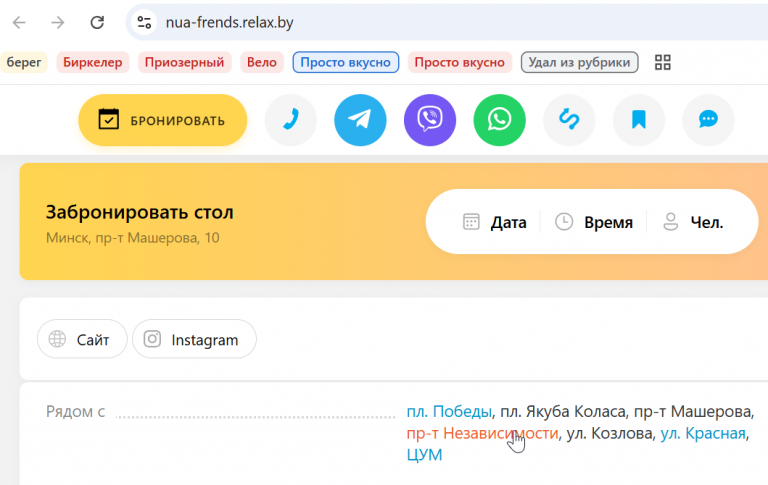Open the grid of all bookmarks icon
The image size is (768, 485).
tap(663, 62)
